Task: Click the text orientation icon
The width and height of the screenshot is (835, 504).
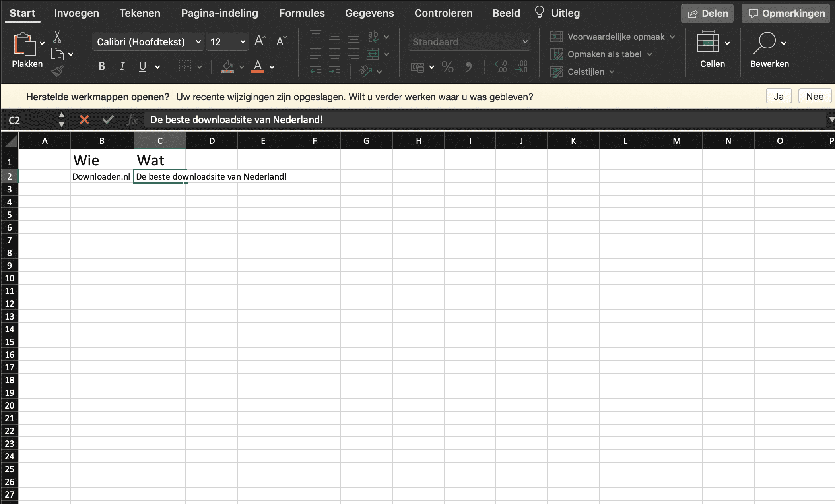Action: 366,71
